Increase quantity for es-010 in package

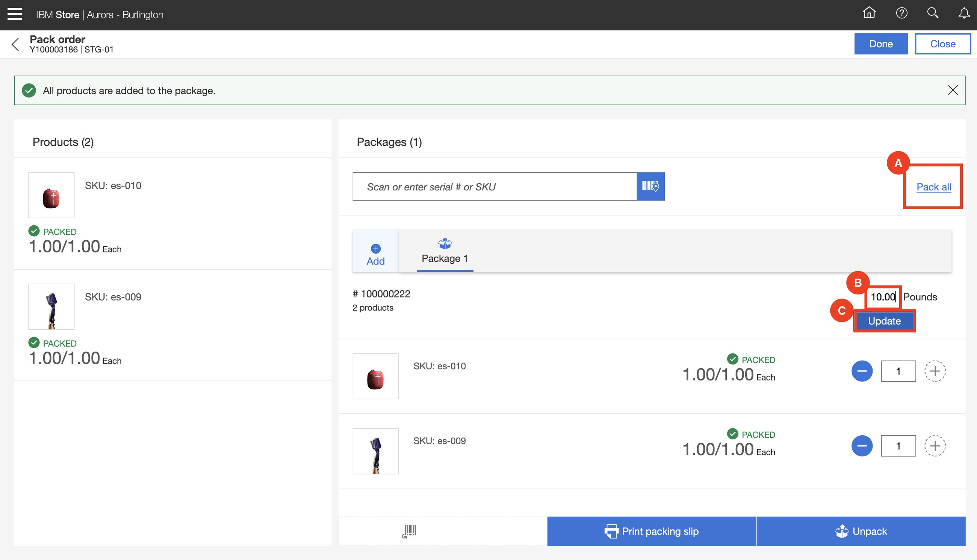[935, 371]
